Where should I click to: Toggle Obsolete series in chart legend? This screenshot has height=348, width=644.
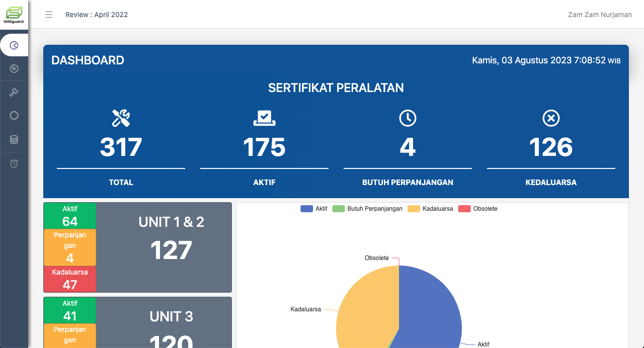(478, 209)
